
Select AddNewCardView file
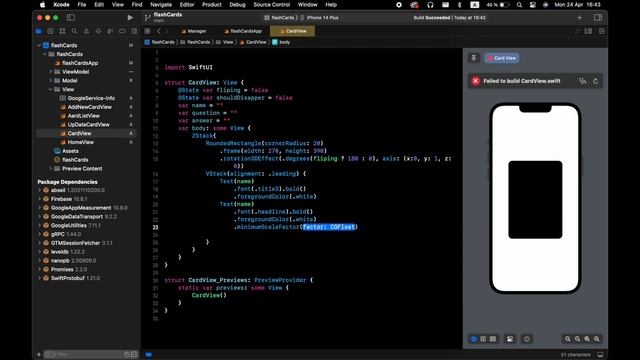[x=89, y=107]
